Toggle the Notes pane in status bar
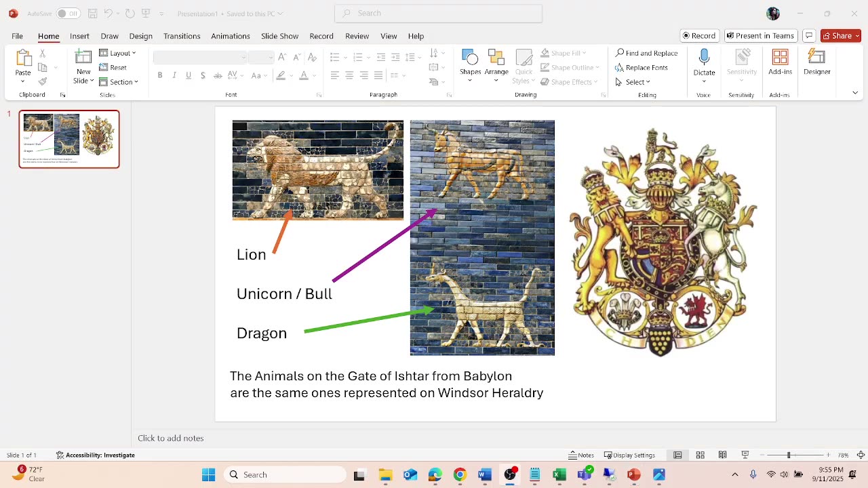Image resolution: width=868 pixels, height=488 pixels. coord(581,455)
